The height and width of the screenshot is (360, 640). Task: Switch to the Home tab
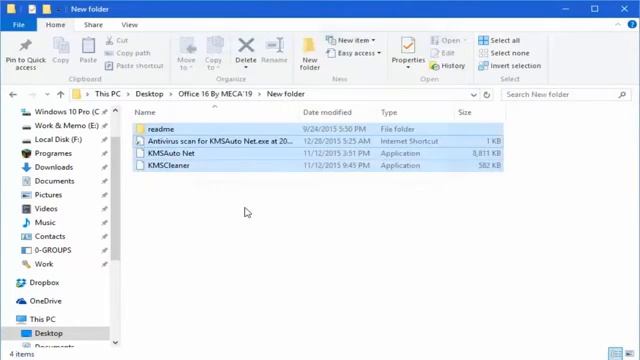(x=56, y=25)
